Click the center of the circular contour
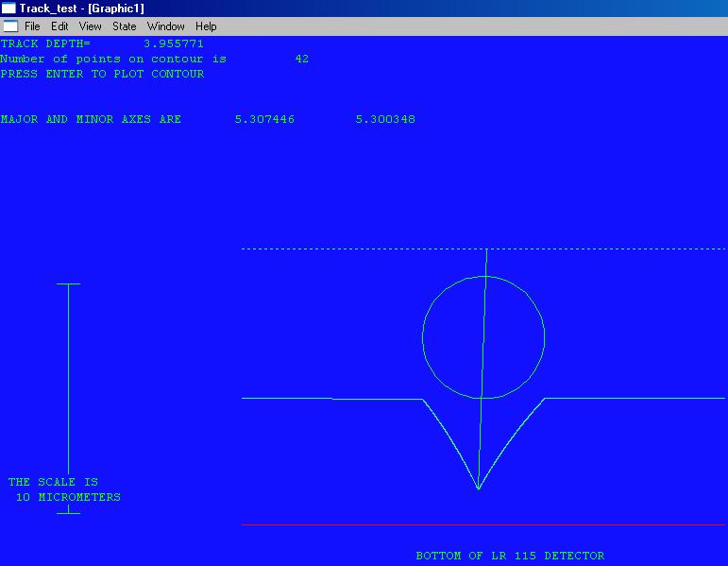Image resolution: width=728 pixels, height=566 pixels. (x=483, y=337)
